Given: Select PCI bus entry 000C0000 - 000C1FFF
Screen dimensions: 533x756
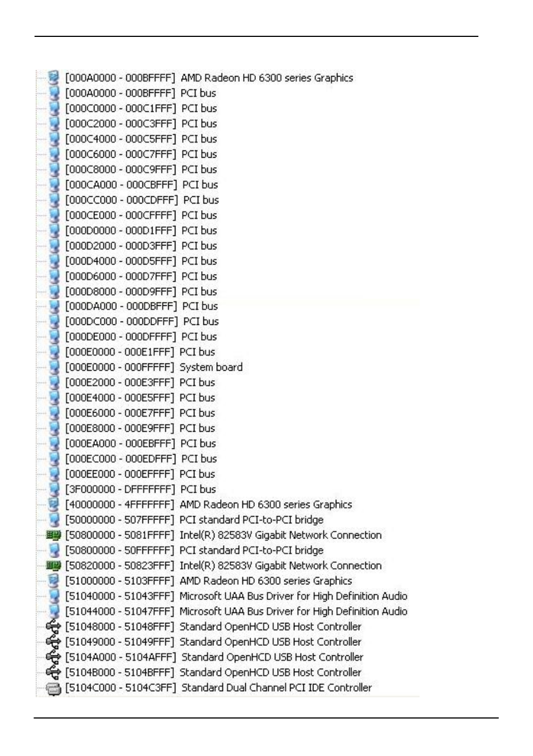Looking at the screenshot, I should [141, 108].
